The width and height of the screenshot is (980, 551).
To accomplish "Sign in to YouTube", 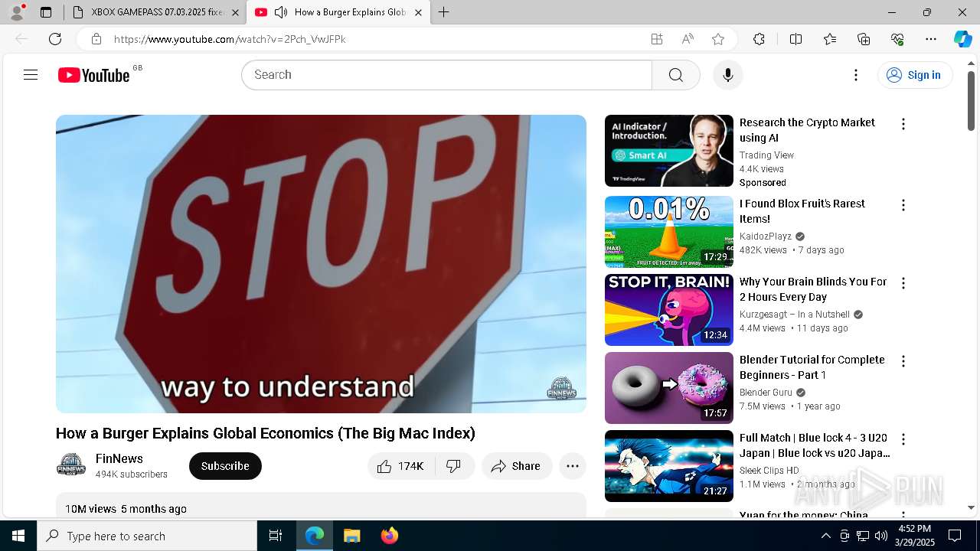I will click(915, 75).
